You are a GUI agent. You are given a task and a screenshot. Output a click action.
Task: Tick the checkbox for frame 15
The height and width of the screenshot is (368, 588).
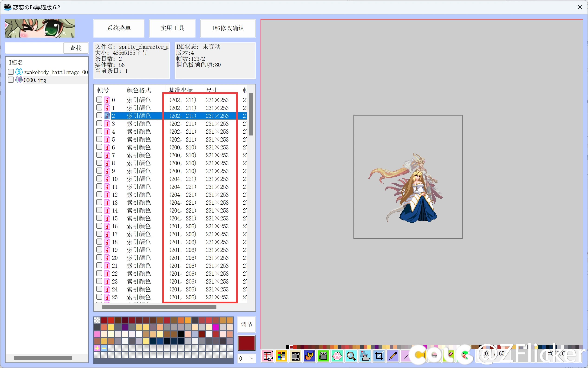pyautogui.click(x=99, y=218)
